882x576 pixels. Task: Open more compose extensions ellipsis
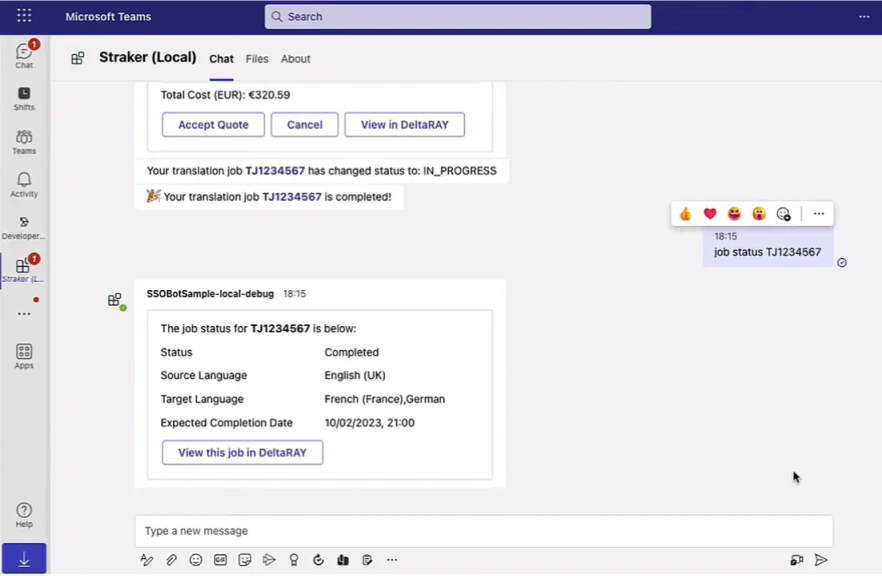pos(392,560)
